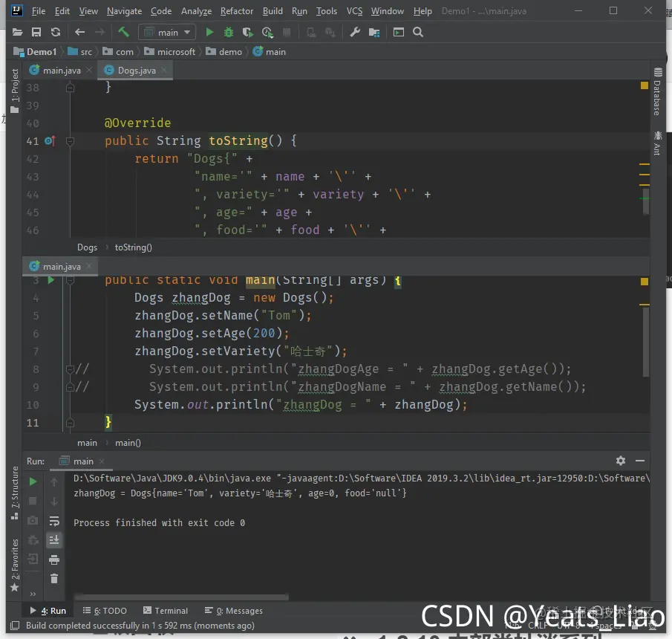
Task: Click the lower editor vertical scrollbar
Action: [x=646, y=343]
